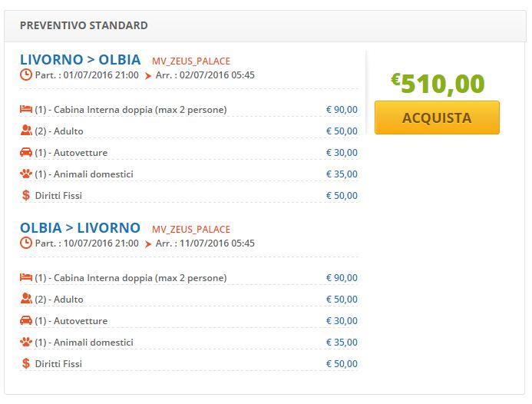This screenshot has width=532, height=404.
Task: Click the paw icon in the return trip section
Action: coord(26,342)
